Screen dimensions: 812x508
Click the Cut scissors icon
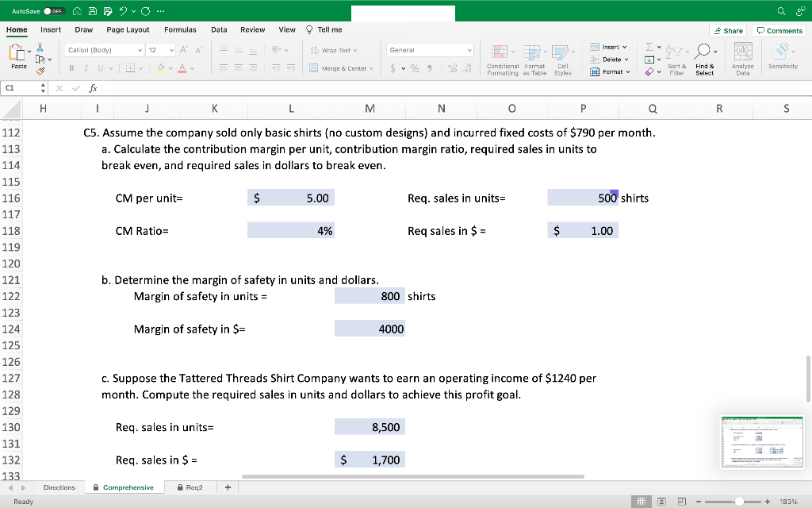[40, 48]
